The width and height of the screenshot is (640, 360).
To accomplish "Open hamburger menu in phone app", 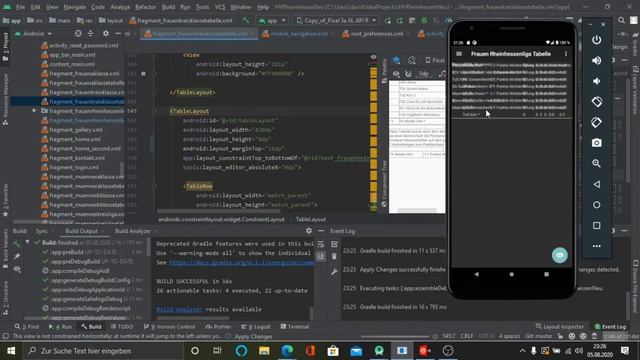I will click(x=459, y=54).
